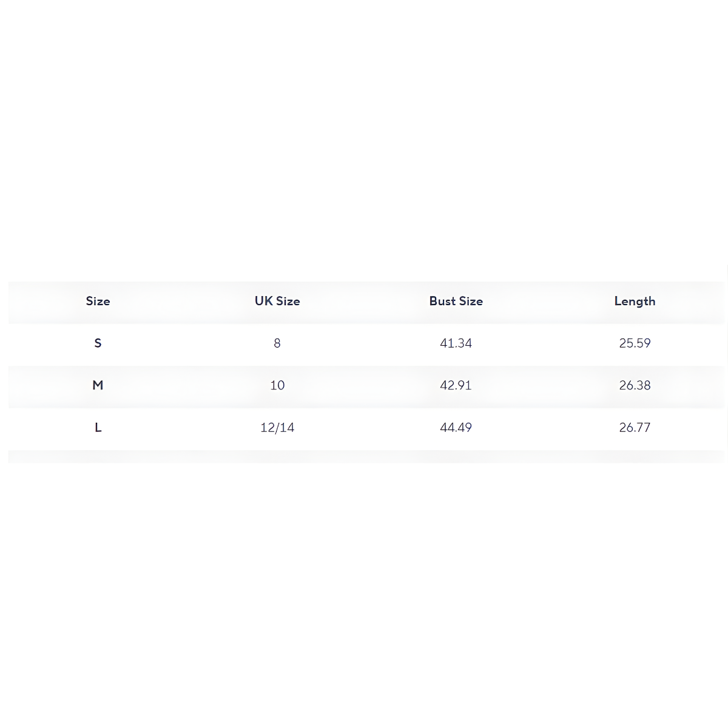728x728 pixels.
Task: Select the L size label cell
Action: (x=98, y=428)
